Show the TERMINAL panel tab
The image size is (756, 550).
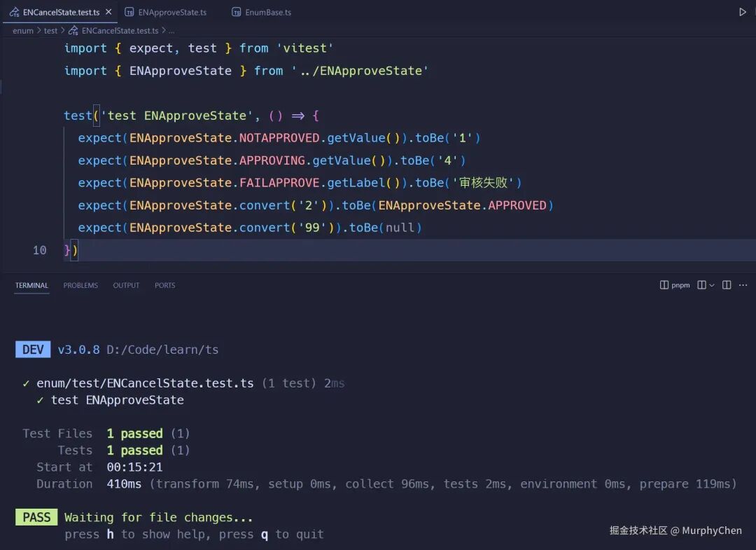click(31, 285)
